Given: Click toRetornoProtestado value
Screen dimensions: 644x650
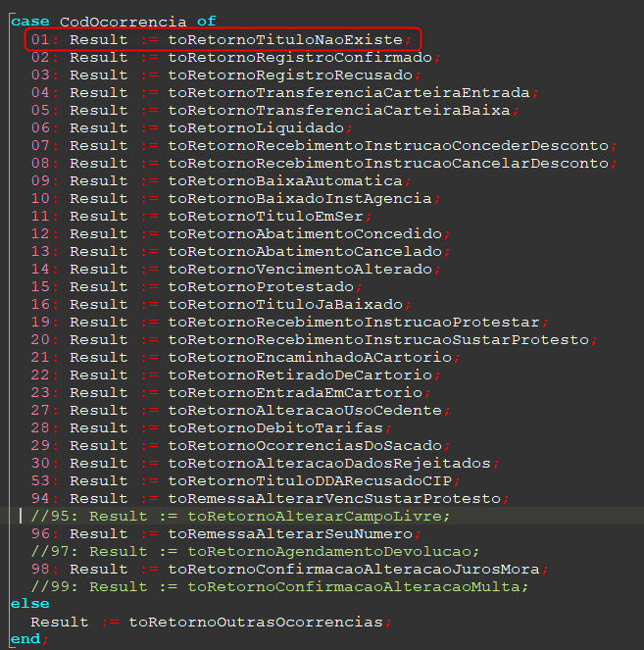Looking at the screenshot, I should [x=261, y=286].
